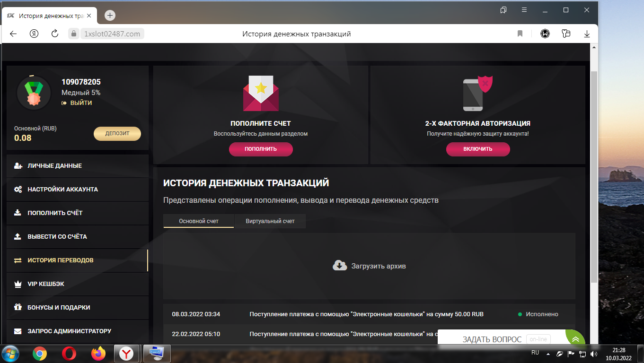Viewport: 644px width, 363px height.
Task: Launch Opera from taskbar
Action: 69,354
